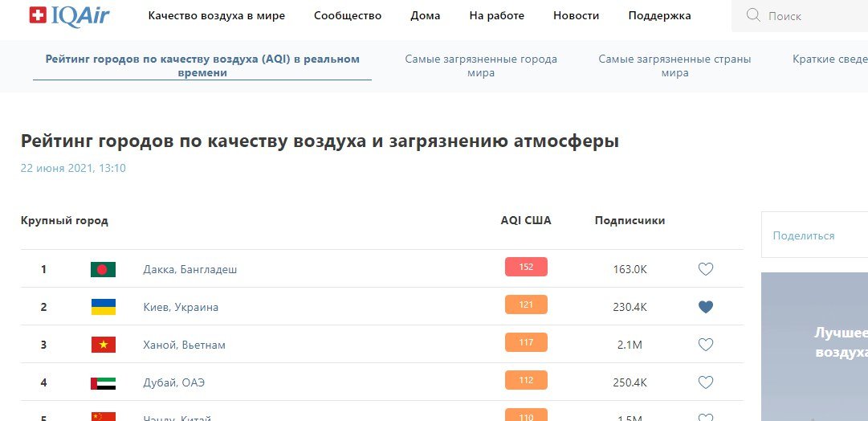Open the «Дакка, Бангладеш» city link

click(189, 269)
